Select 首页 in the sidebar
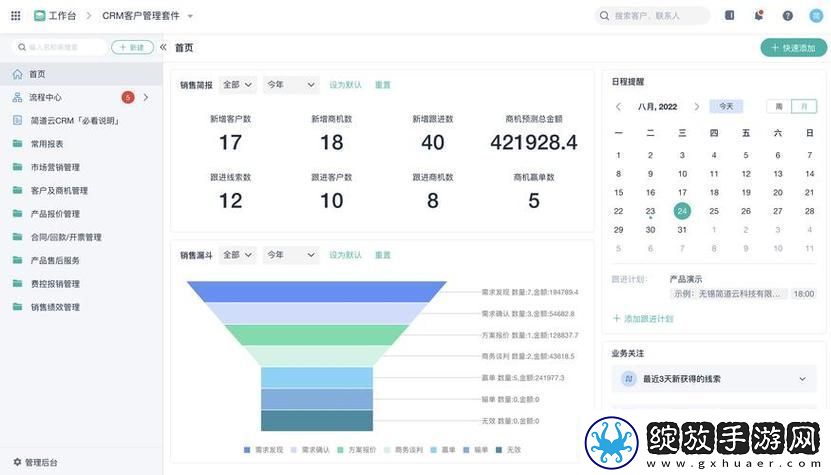 click(81, 74)
